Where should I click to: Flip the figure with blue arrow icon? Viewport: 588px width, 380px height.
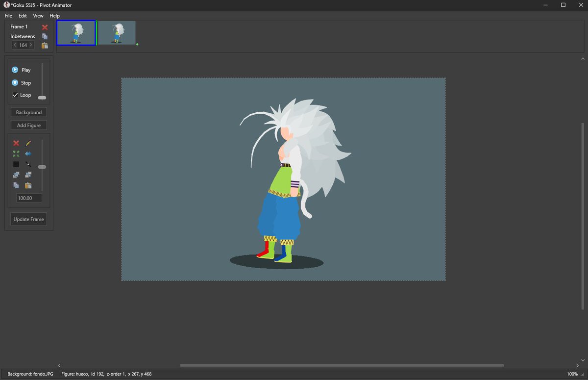28,153
